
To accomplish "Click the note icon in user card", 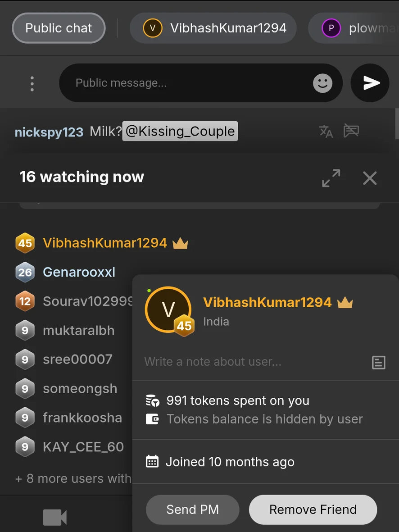I will pos(378,362).
